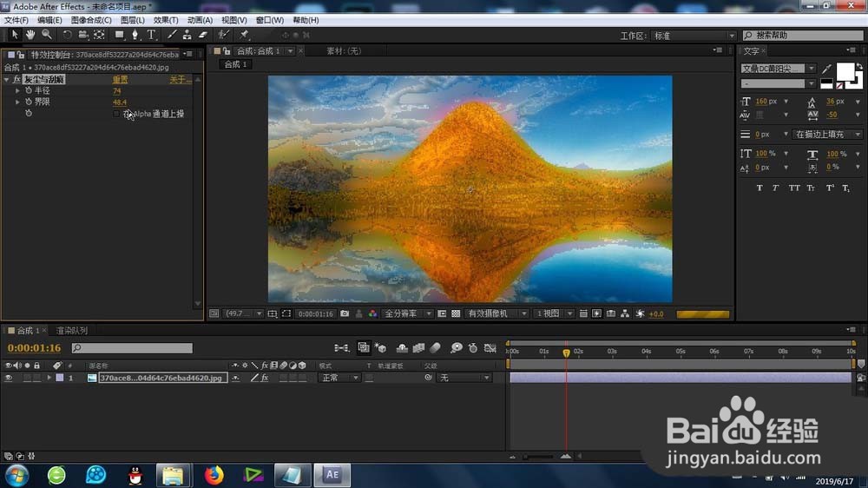This screenshot has width=868, height=488.
Task: Expand the 半径 property triangle
Action: coord(17,91)
